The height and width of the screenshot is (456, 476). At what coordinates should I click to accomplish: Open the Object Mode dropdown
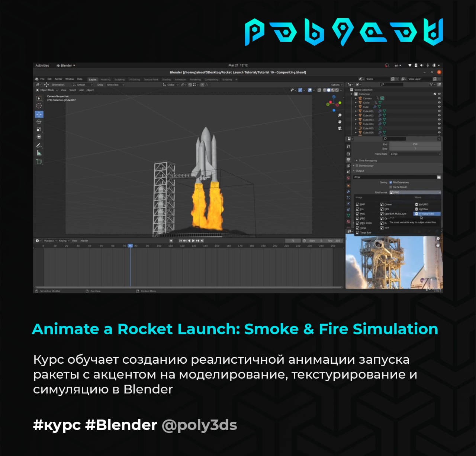[x=47, y=90]
